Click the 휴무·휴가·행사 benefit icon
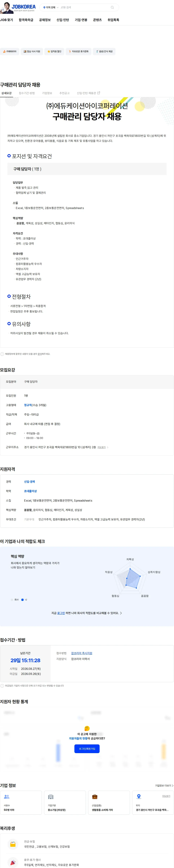174x868 pixels. (13, 862)
